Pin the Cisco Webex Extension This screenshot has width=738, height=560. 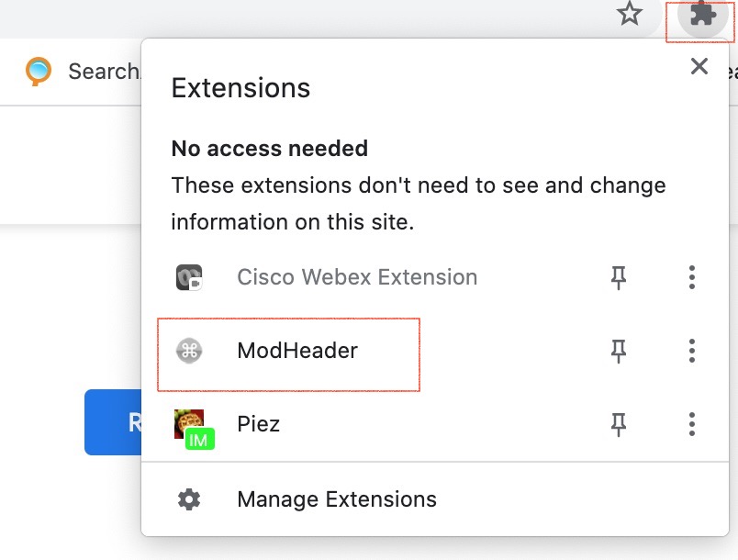coord(619,277)
